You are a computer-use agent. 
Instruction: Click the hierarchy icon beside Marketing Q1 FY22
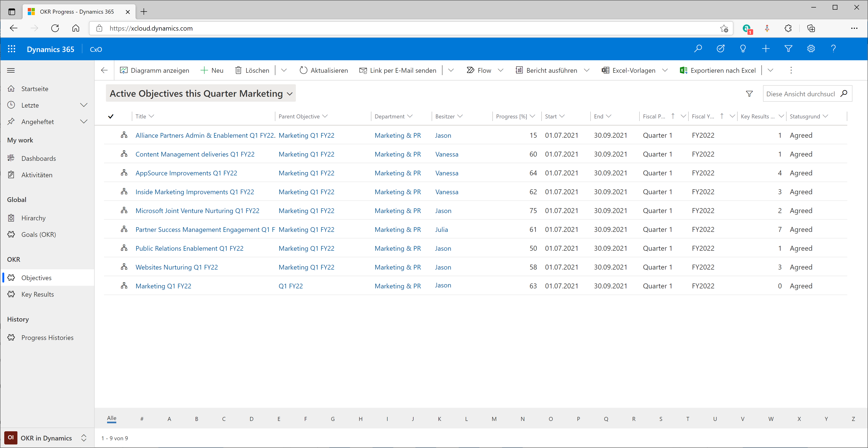pos(124,285)
